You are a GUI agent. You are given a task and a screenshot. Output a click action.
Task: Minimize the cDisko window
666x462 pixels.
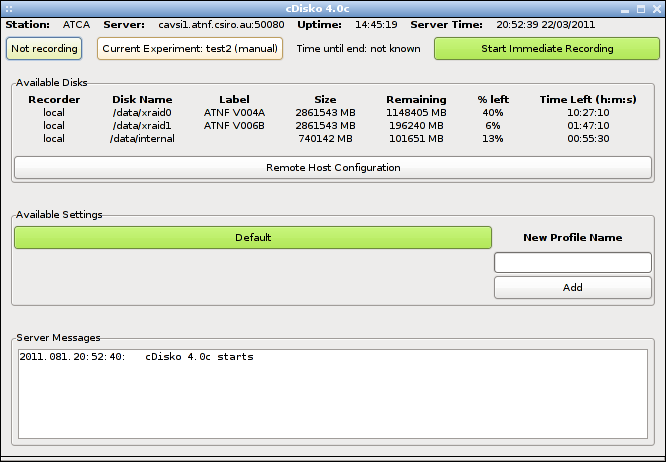click(626, 8)
